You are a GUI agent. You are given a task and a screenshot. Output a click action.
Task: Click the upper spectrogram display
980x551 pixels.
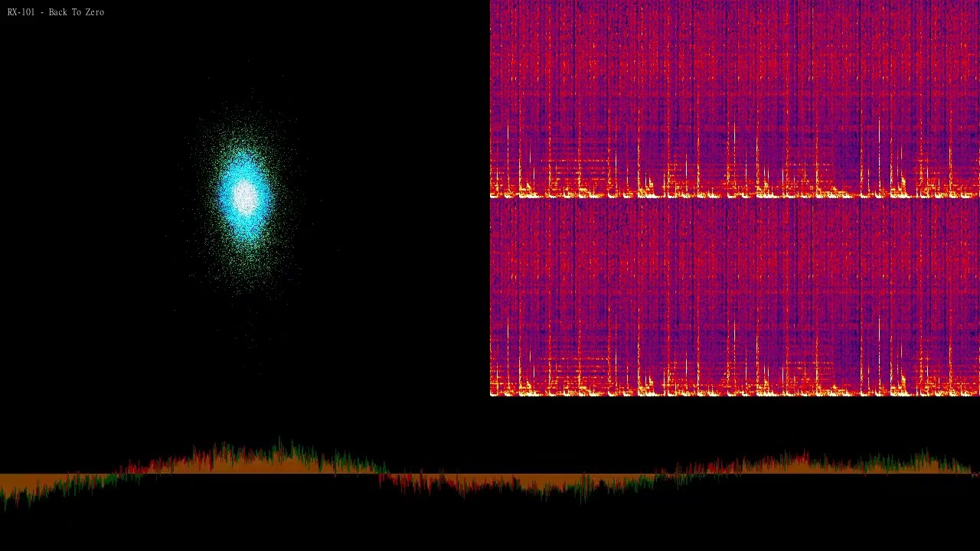pos(735,99)
